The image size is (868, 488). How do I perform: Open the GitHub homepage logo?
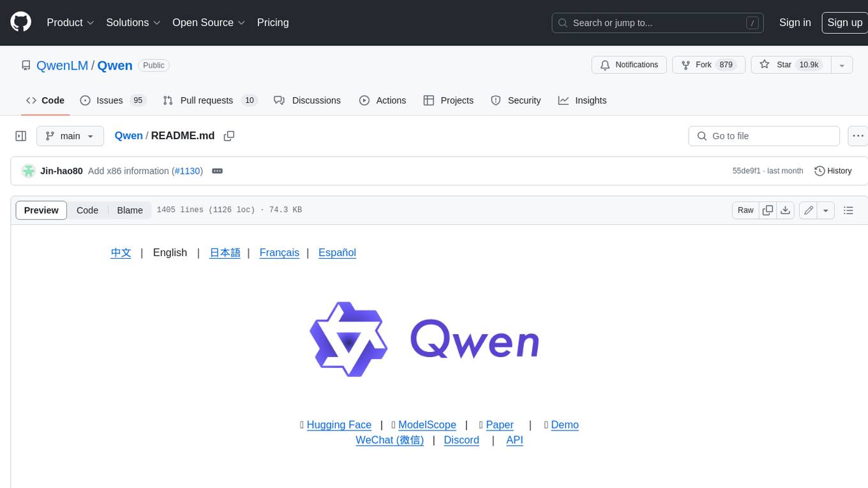20,22
